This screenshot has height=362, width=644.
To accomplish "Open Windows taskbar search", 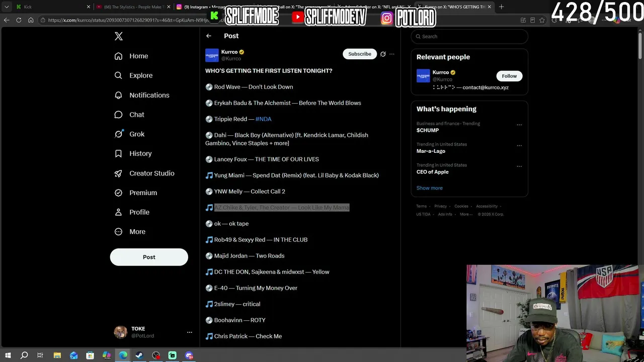I will tap(24, 355).
